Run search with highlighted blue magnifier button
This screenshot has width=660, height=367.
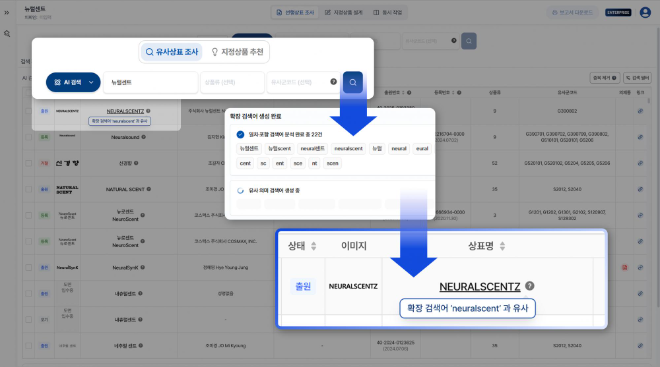click(x=353, y=82)
